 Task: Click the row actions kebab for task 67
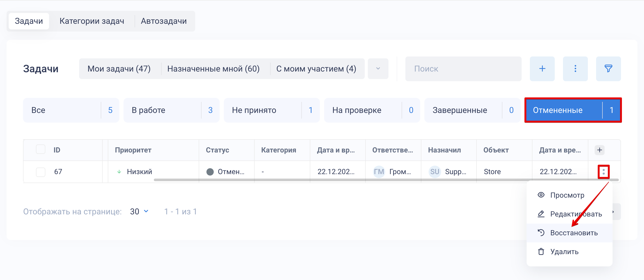pyautogui.click(x=603, y=172)
